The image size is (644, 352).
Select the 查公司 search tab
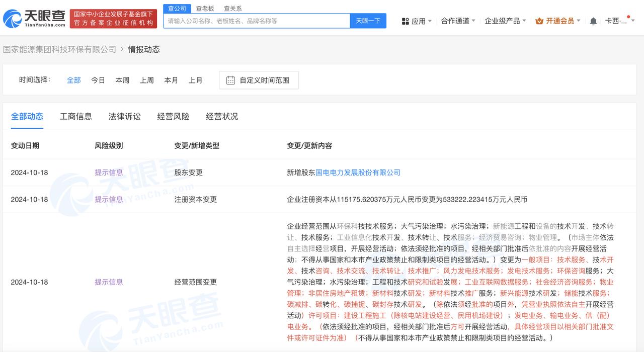click(177, 9)
